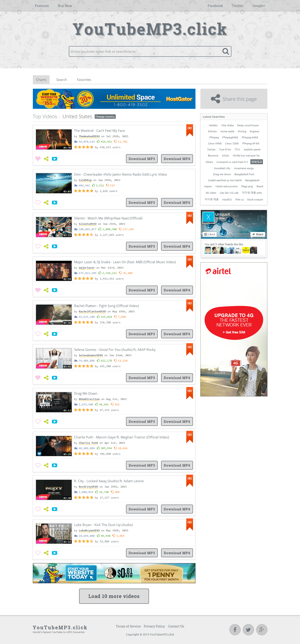300x644 pixels.
Task: Click share icon under The Weeknd video
Action: point(46,159)
